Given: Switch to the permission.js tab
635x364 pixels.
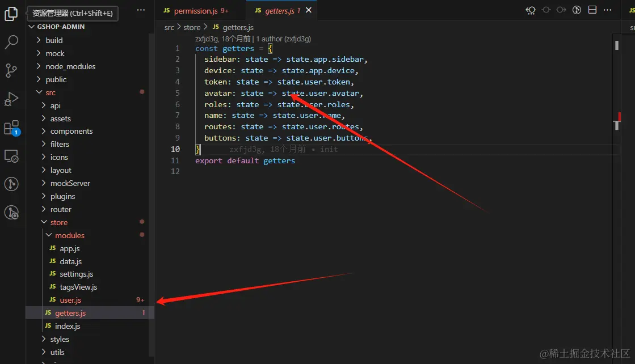Looking at the screenshot, I should [x=196, y=11].
